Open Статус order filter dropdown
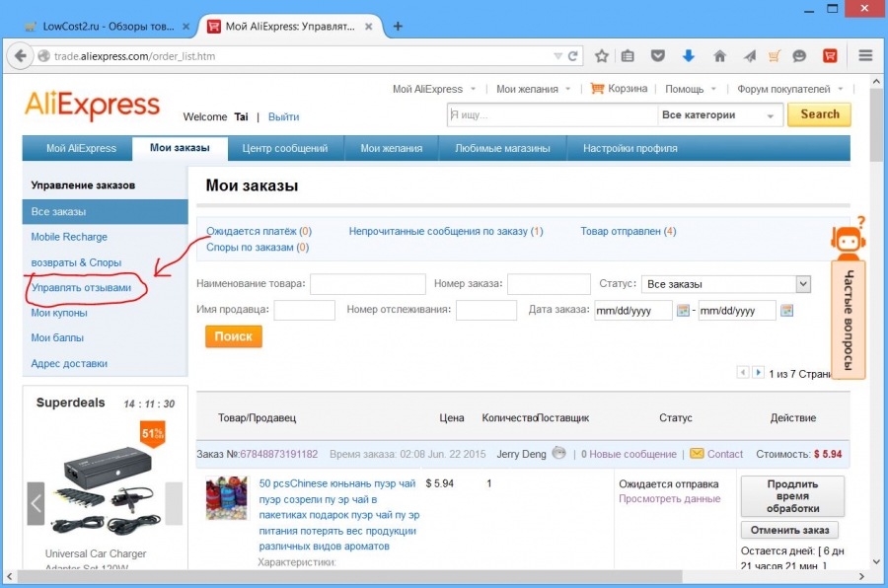Screen dimensions: 888x588 pos(726,284)
